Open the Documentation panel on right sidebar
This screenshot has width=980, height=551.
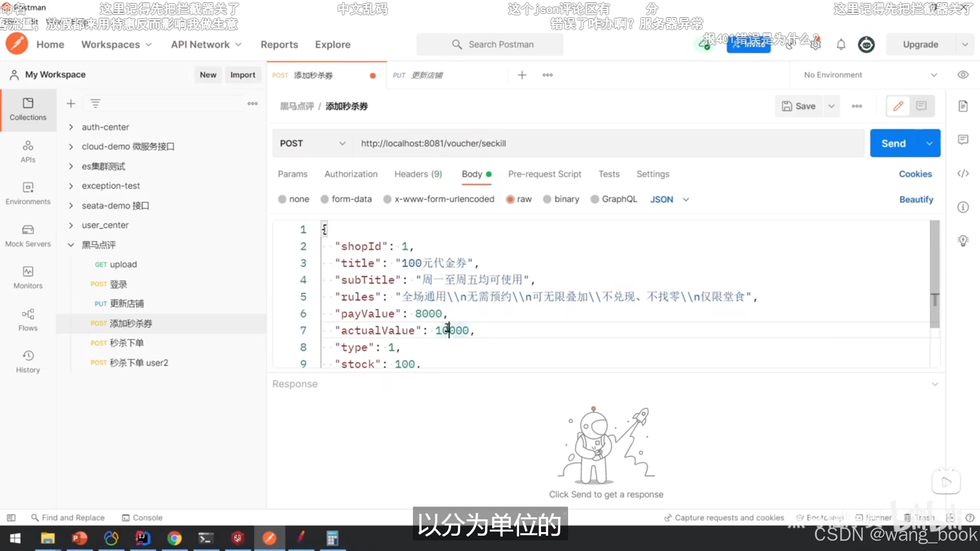click(x=964, y=106)
